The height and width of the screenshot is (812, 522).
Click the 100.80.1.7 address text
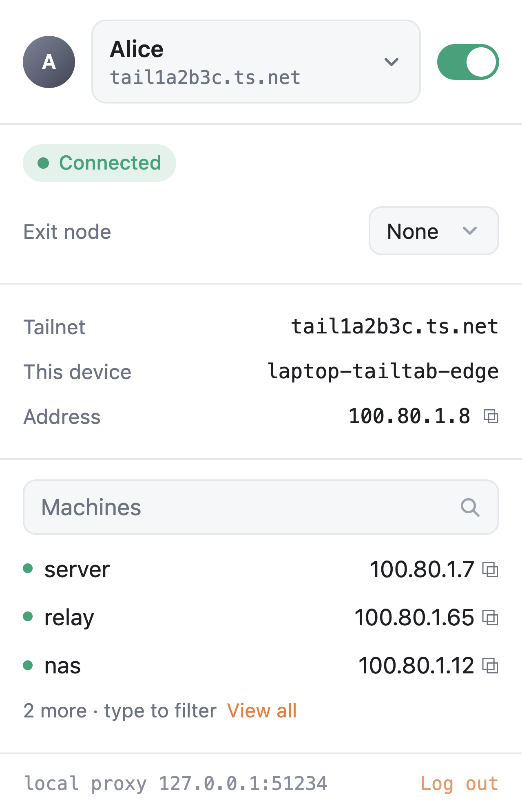(x=422, y=569)
